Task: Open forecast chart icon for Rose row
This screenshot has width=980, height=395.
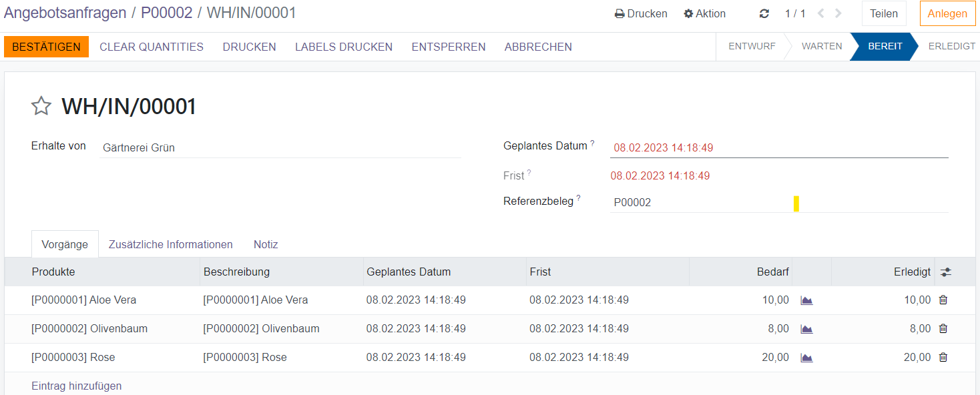Action: coord(806,358)
